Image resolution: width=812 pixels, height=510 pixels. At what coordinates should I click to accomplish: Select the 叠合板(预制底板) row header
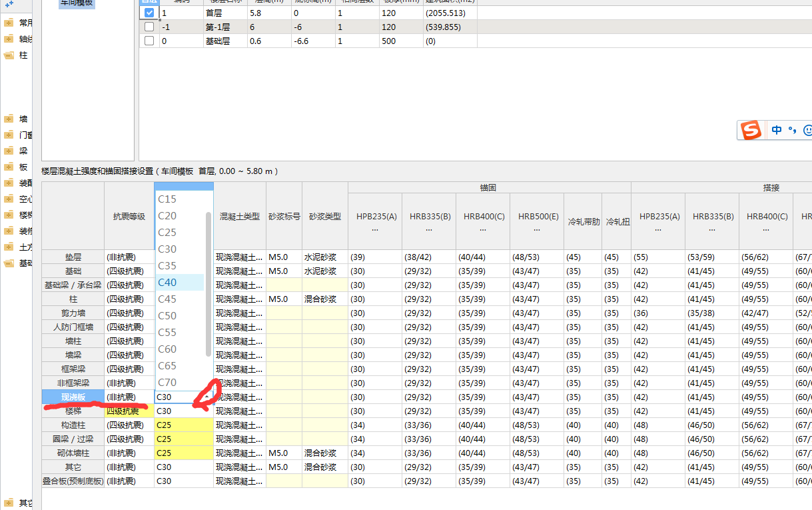click(x=73, y=481)
